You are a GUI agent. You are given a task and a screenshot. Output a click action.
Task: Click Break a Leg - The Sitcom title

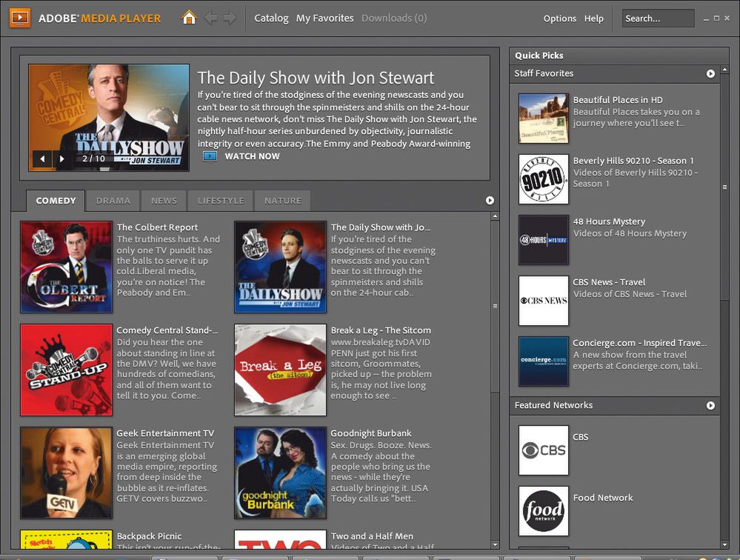[x=381, y=330]
